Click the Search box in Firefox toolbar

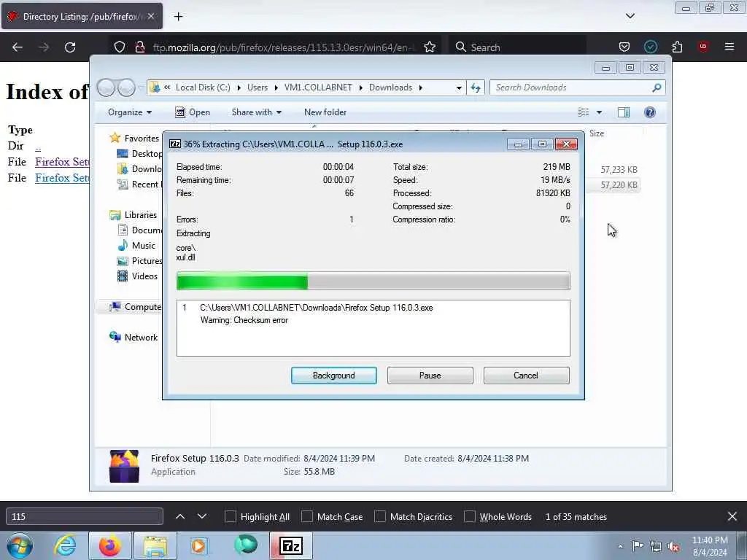coord(517,47)
